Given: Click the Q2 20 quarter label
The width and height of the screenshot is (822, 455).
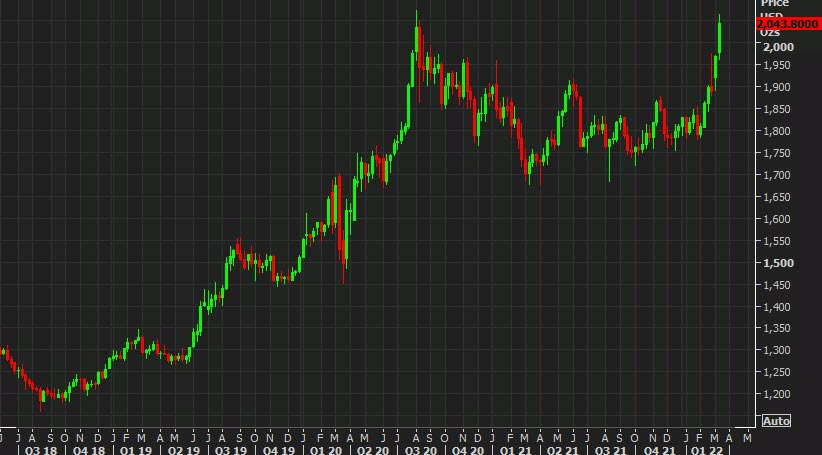Looking at the screenshot, I should click(x=373, y=450).
